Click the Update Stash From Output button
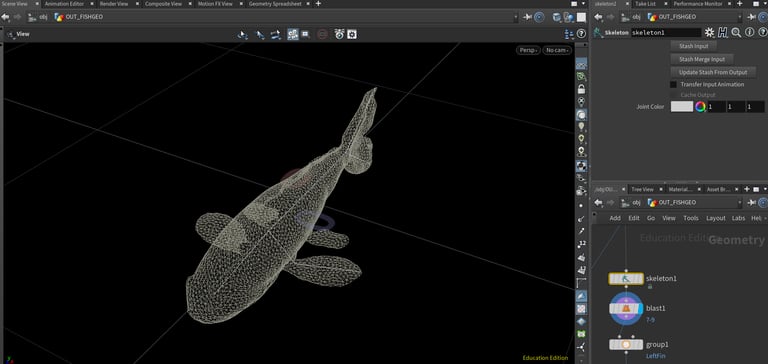 [713, 73]
